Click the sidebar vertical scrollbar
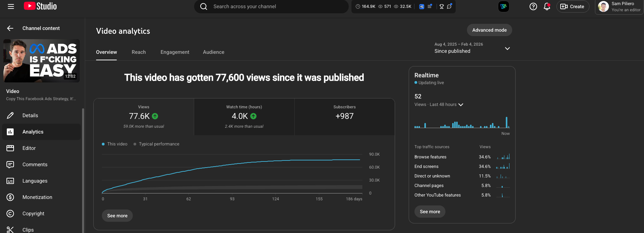 (x=83, y=170)
